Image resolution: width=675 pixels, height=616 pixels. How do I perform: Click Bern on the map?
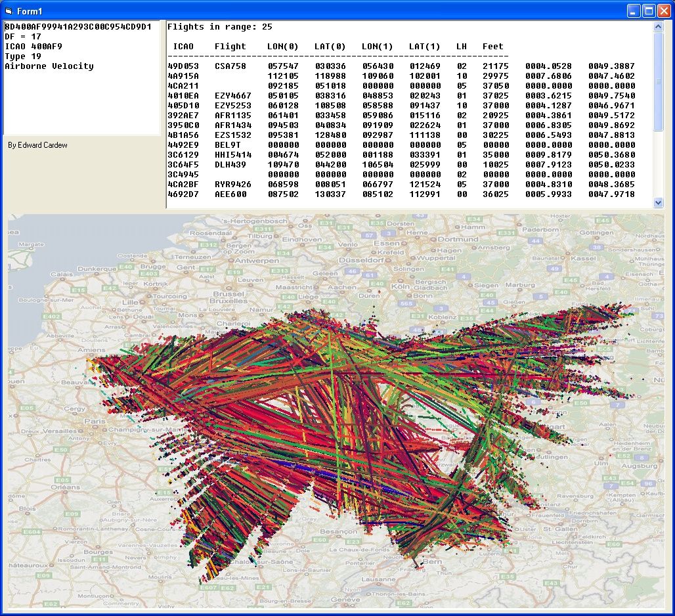432,561
